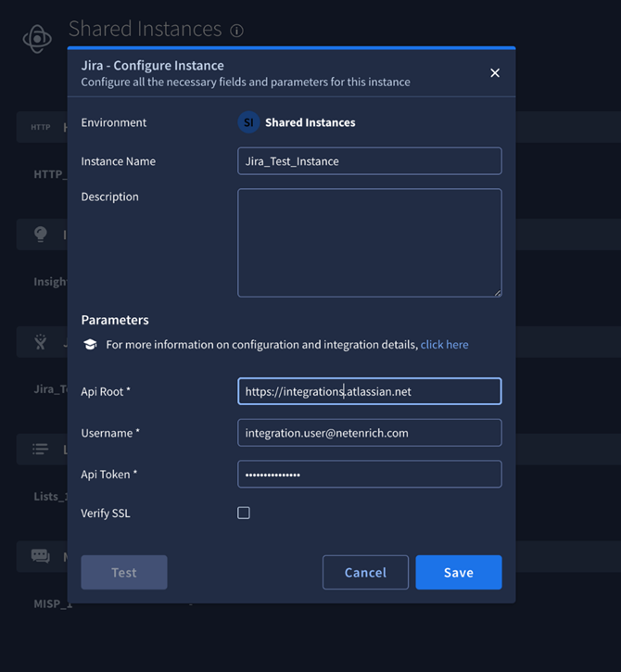Click the SI environment avatar badge

248,122
